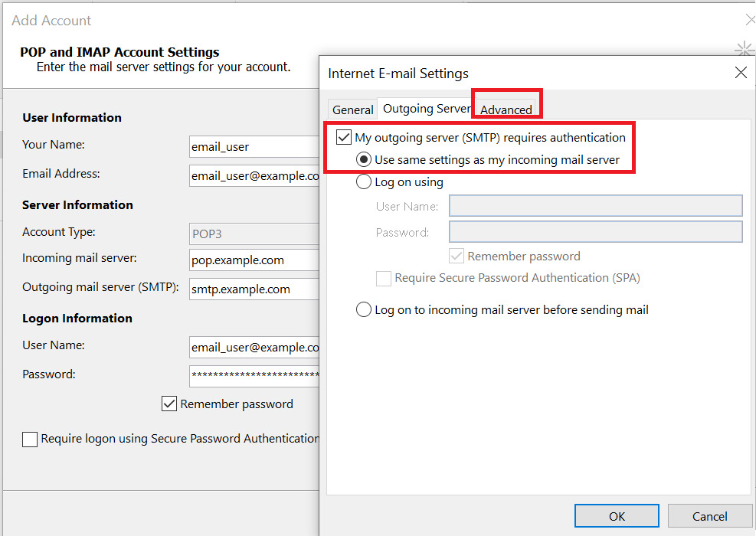
Task: Open the General tab
Action: [352, 109]
